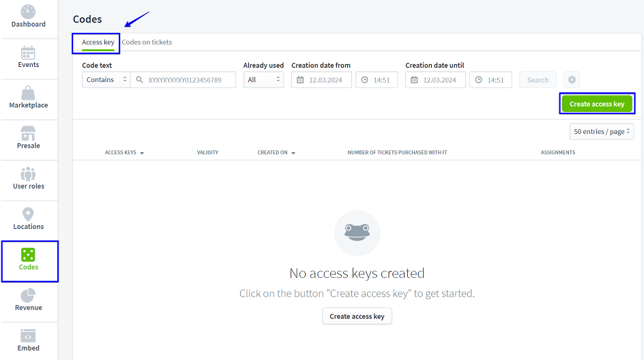Open the Presale section

(29, 138)
